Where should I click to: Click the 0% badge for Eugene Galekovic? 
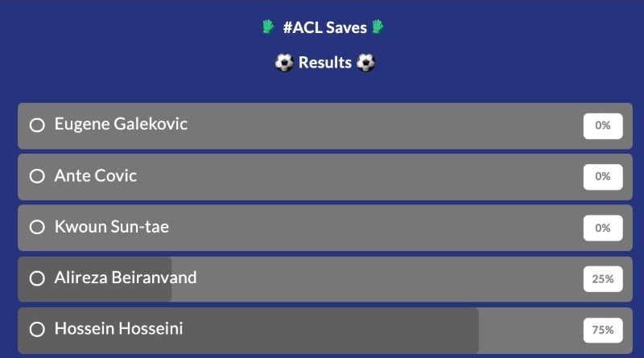(603, 126)
